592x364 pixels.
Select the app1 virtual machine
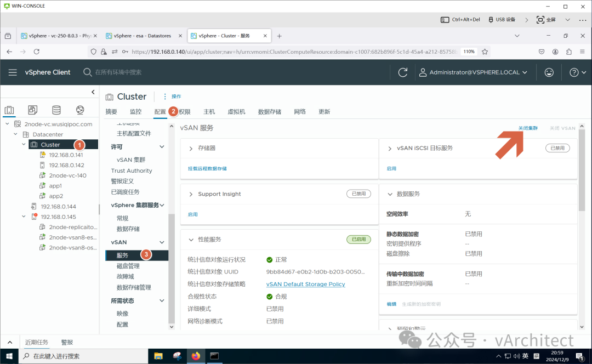click(x=55, y=186)
